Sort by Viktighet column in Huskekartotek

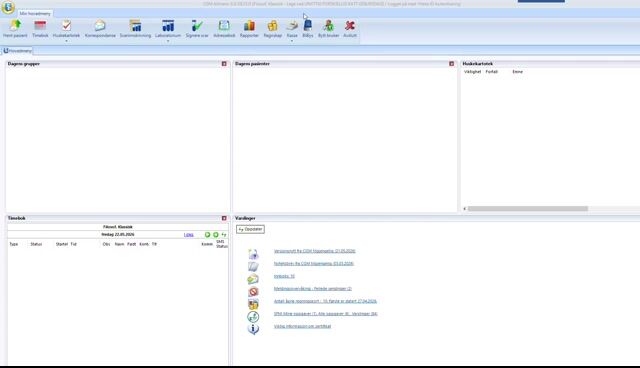coord(472,72)
